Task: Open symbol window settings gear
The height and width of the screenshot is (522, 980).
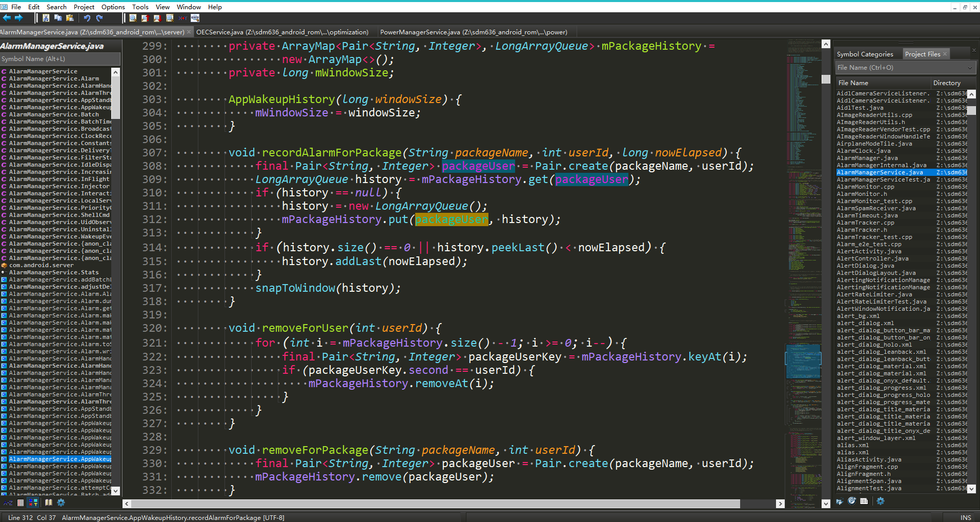Action: click(x=61, y=503)
